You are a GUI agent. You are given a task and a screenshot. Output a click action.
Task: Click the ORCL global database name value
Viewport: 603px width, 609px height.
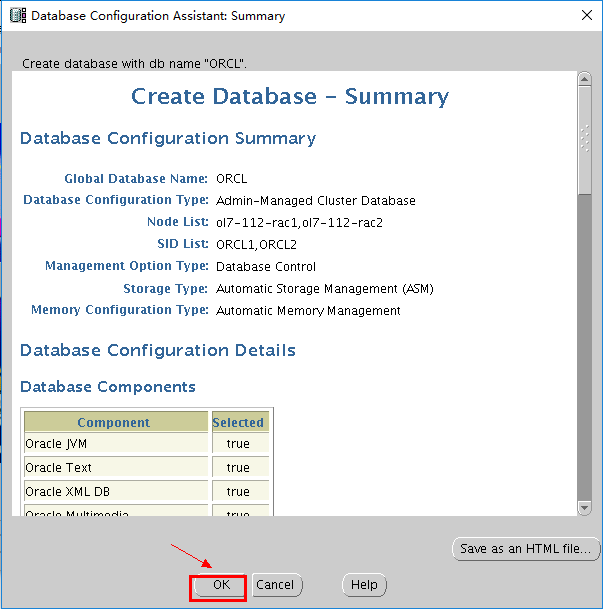tap(231, 179)
